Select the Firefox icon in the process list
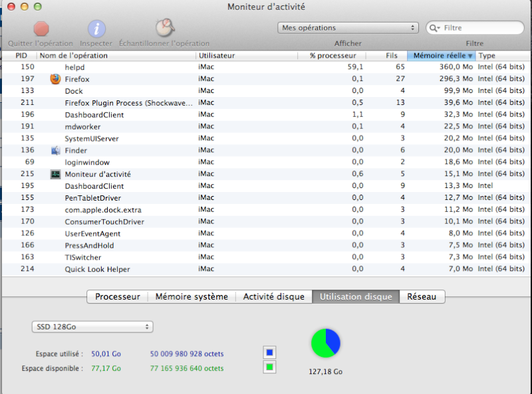532x394 pixels. click(x=55, y=79)
